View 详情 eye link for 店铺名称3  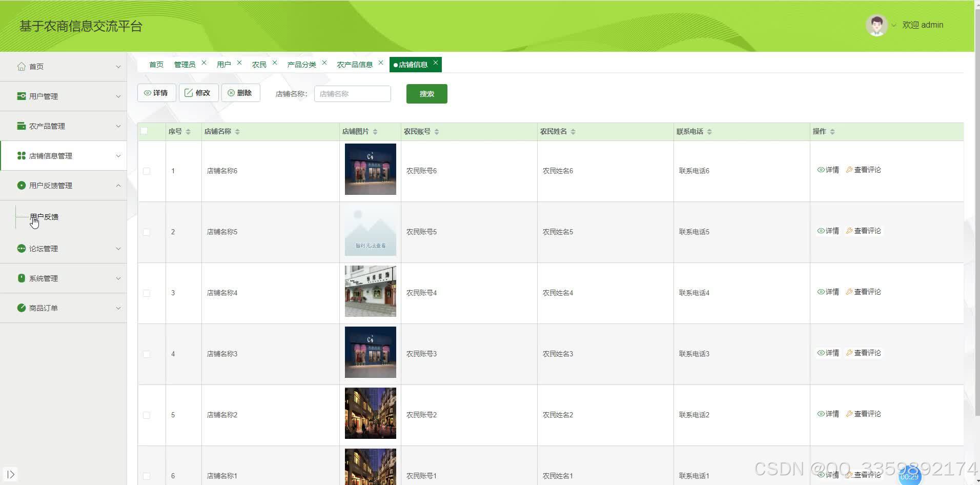click(828, 353)
